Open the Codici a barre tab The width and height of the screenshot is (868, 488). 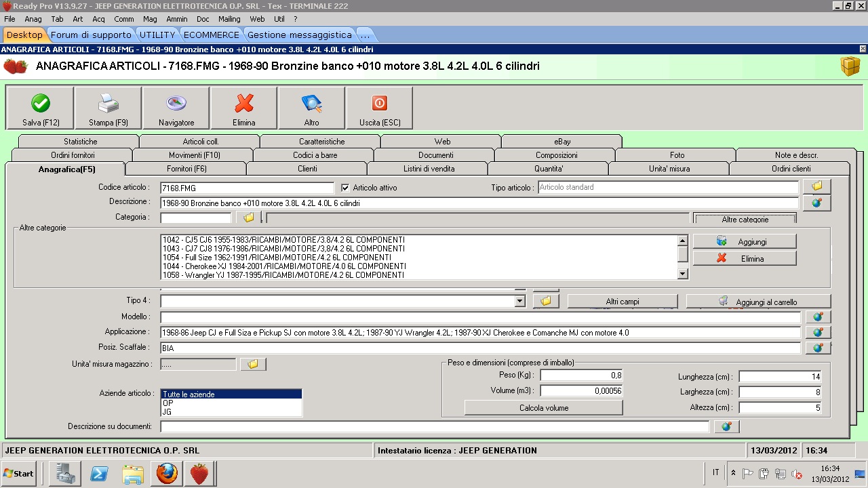point(315,155)
